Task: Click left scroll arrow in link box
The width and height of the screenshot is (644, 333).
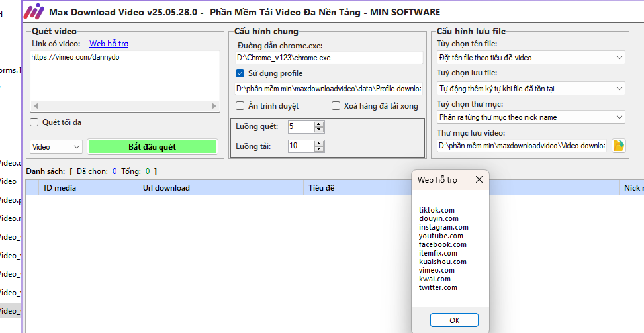Action: [36, 106]
